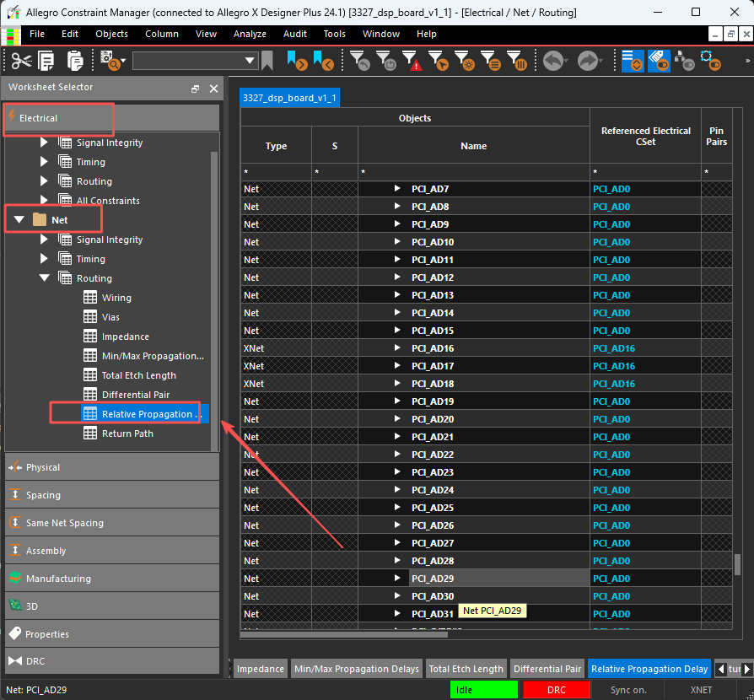This screenshot has width=754, height=700.
Task: Expand Net Signal Integrity worksheets
Action: tap(45, 240)
